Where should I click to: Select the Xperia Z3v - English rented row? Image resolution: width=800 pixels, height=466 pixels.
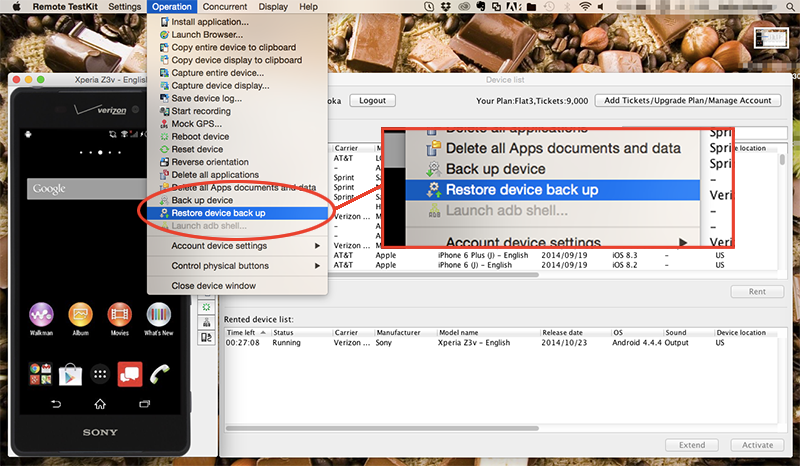[x=502, y=343]
